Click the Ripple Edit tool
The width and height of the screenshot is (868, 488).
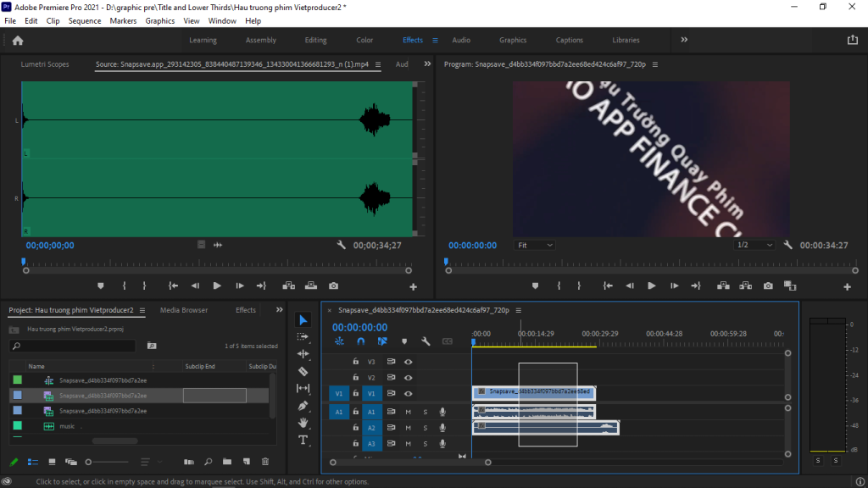click(303, 354)
